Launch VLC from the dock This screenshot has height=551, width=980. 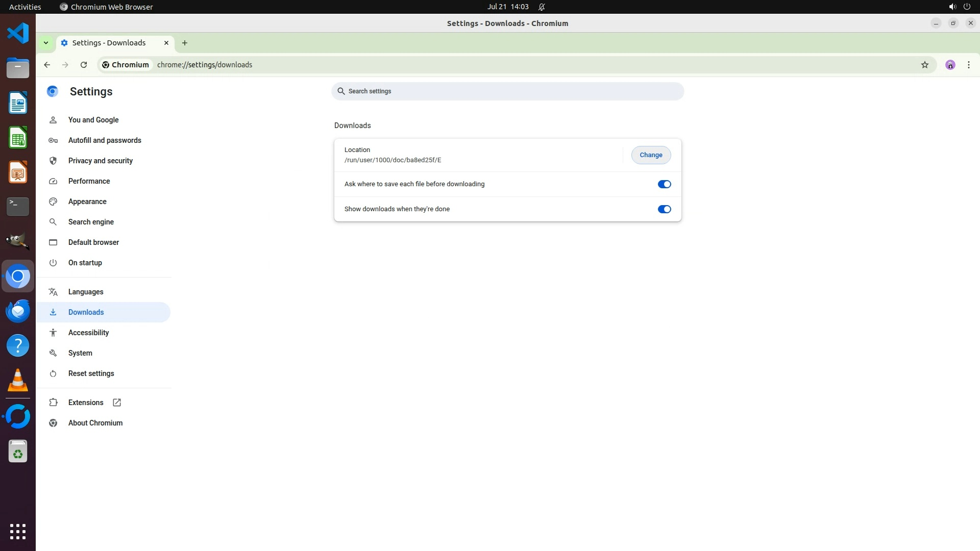tap(18, 381)
